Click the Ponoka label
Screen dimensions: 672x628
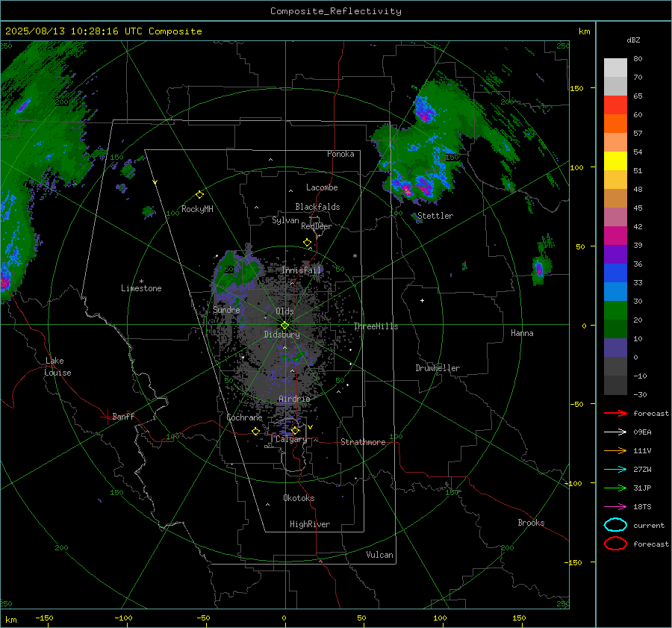pos(340,154)
